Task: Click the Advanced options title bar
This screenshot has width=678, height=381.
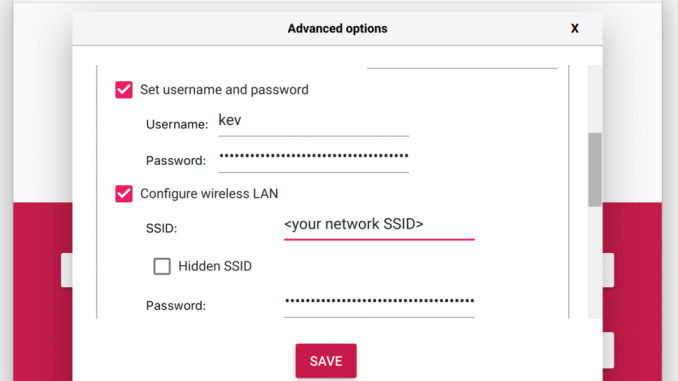Action: (x=337, y=29)
